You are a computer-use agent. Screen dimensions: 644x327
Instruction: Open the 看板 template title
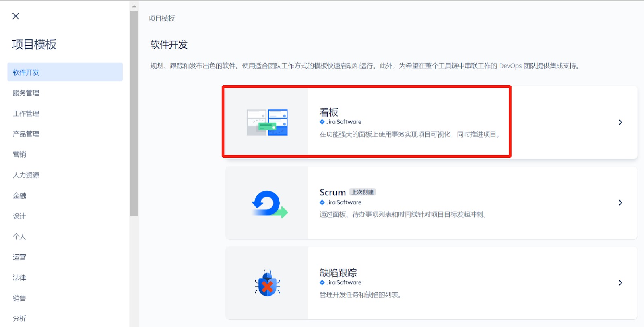pos(329,112)
